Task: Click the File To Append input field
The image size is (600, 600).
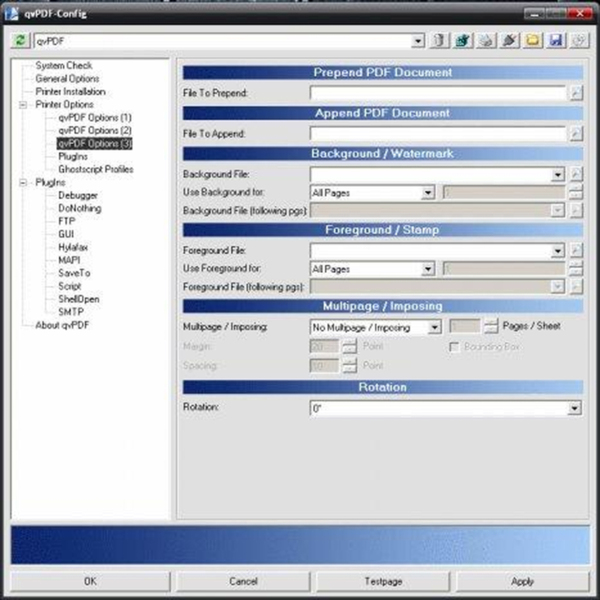Action: click(x=438, y=134)
